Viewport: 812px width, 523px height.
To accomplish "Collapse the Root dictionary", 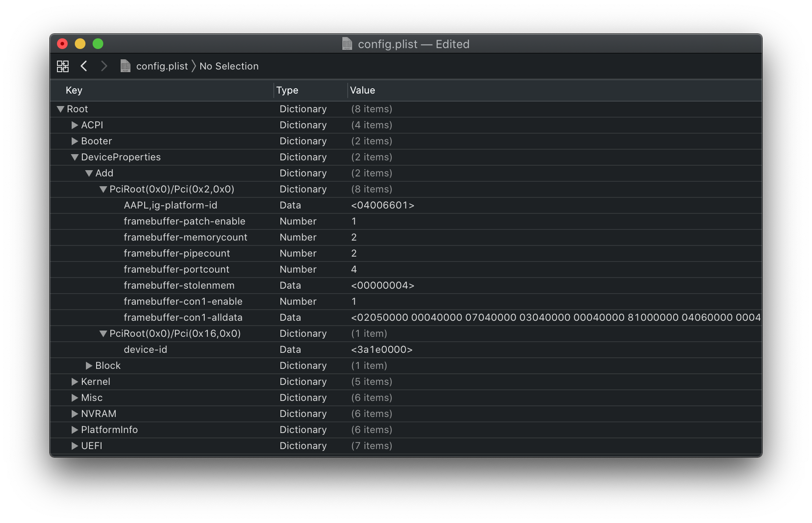I will 60,109.
